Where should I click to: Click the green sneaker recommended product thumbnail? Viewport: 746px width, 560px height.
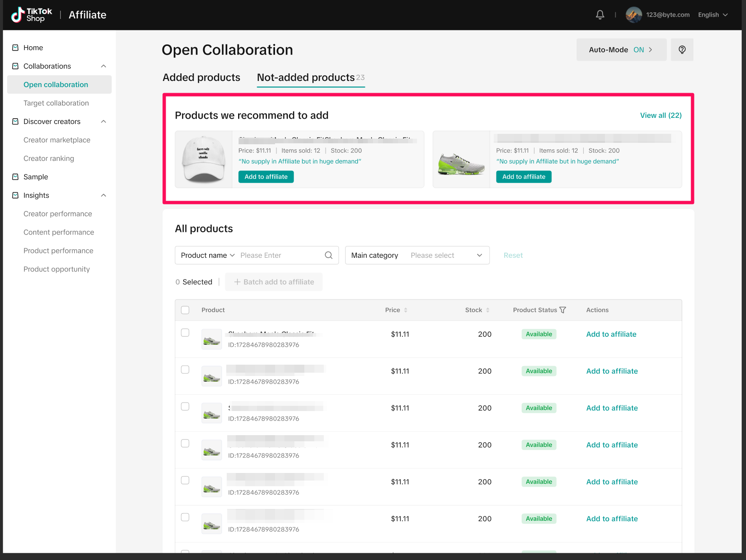[461, 160]
